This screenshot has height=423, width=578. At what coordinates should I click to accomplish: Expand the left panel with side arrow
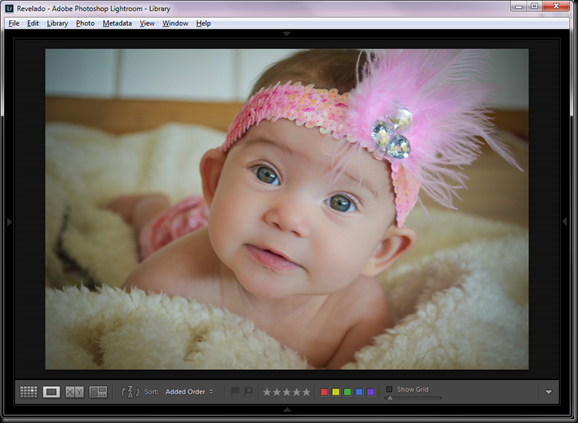9,222
